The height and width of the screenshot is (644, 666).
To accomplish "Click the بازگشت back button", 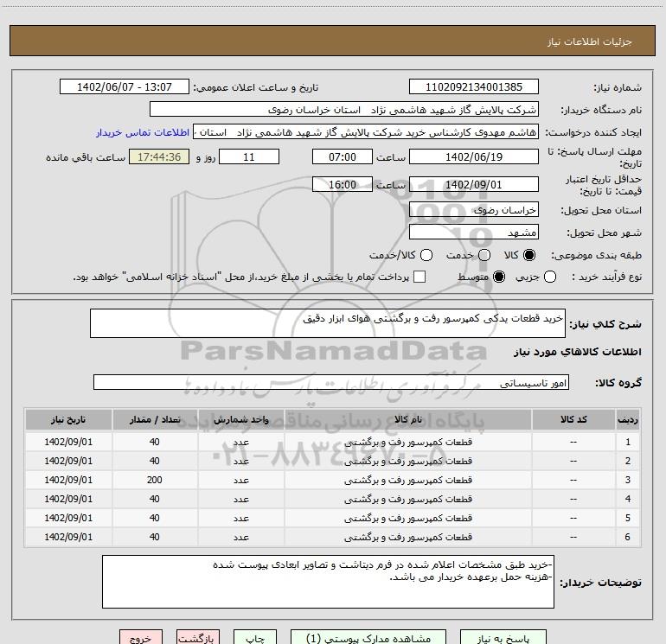I will click(195, 638).
